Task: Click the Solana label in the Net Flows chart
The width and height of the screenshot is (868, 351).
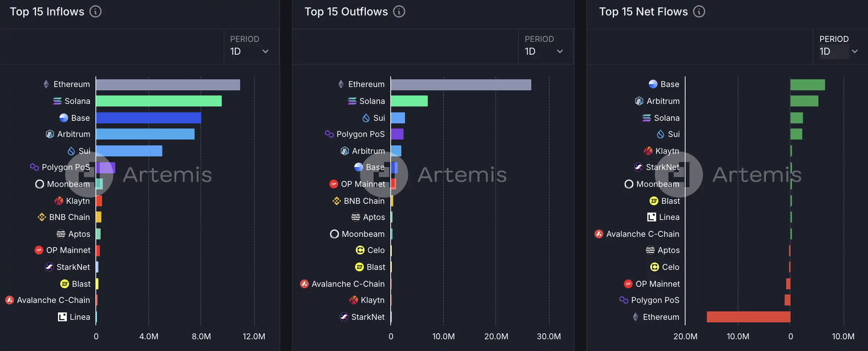Action: pos(667,118)
